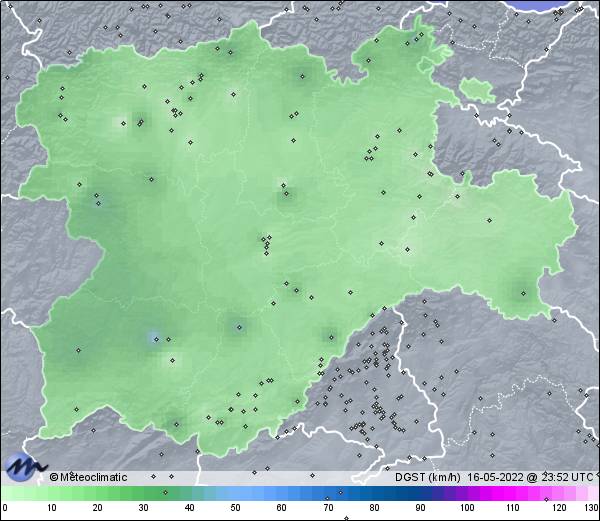The image size is (600, 521).
Task: Click the 20 value on the scale
Action: click(x=98, y=508)
